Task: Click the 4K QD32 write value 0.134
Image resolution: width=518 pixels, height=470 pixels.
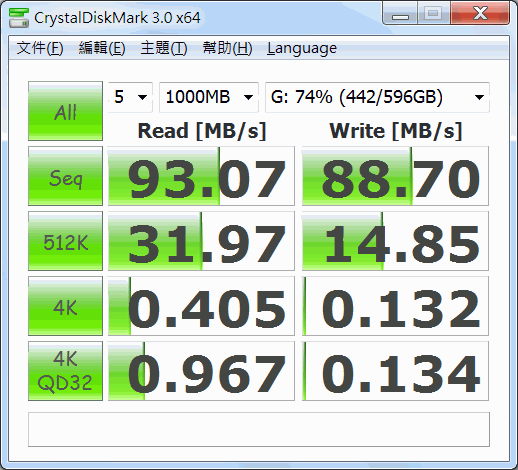Action: 395,371
